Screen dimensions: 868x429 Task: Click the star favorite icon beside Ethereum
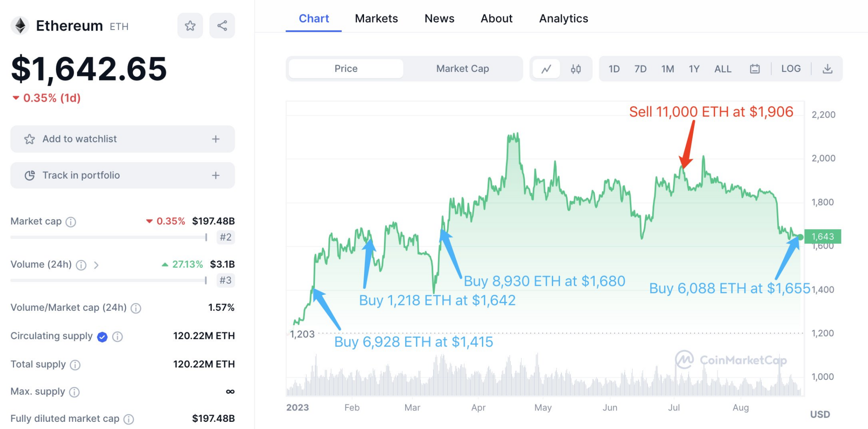point(190,26)
